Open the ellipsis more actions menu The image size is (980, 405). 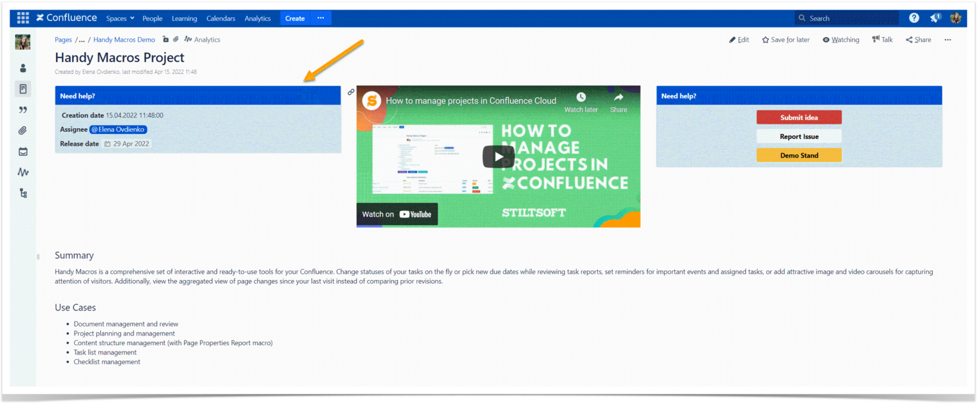click(x=947, y=40)
